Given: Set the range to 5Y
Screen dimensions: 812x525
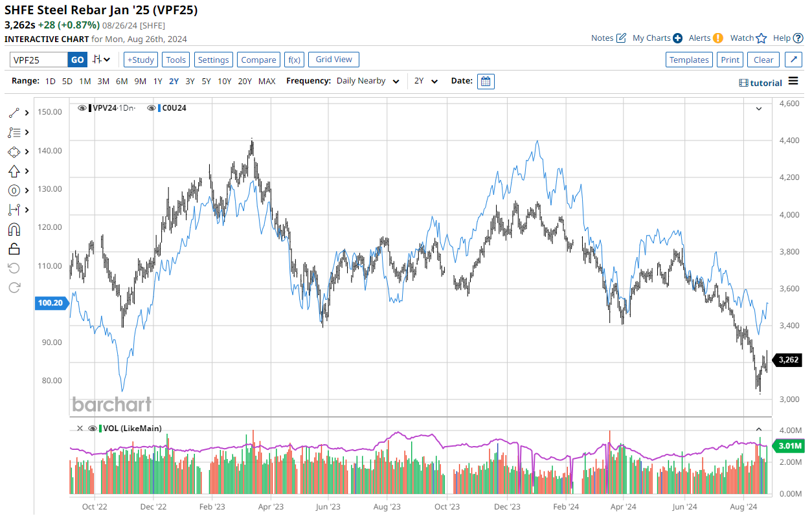Looking at the screenshot, I should (x=206, y=82).
